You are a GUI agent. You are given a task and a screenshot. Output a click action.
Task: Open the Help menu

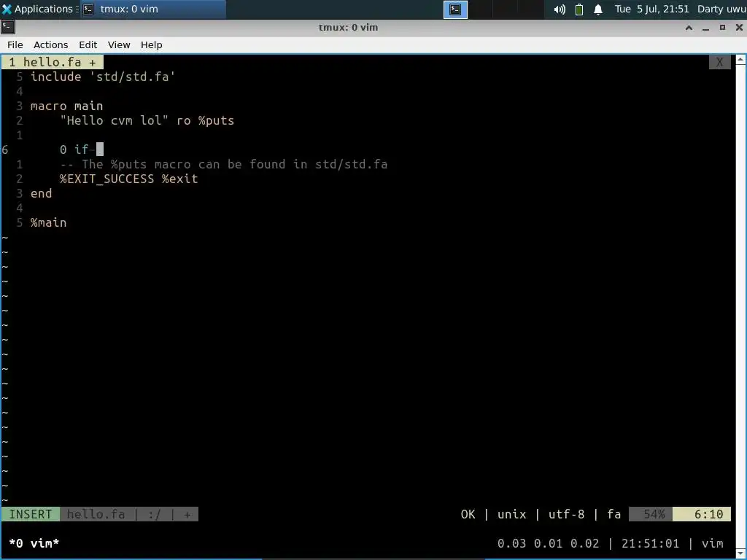152,44
